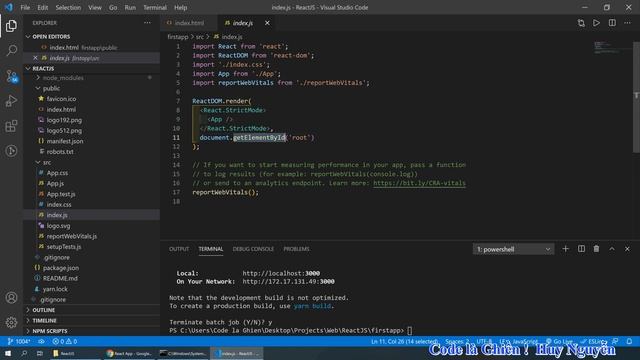Image resolution: width=640 pixels, height=360 pixels.
Task: Click the src breadcrumb
Action: click(200, 37)
